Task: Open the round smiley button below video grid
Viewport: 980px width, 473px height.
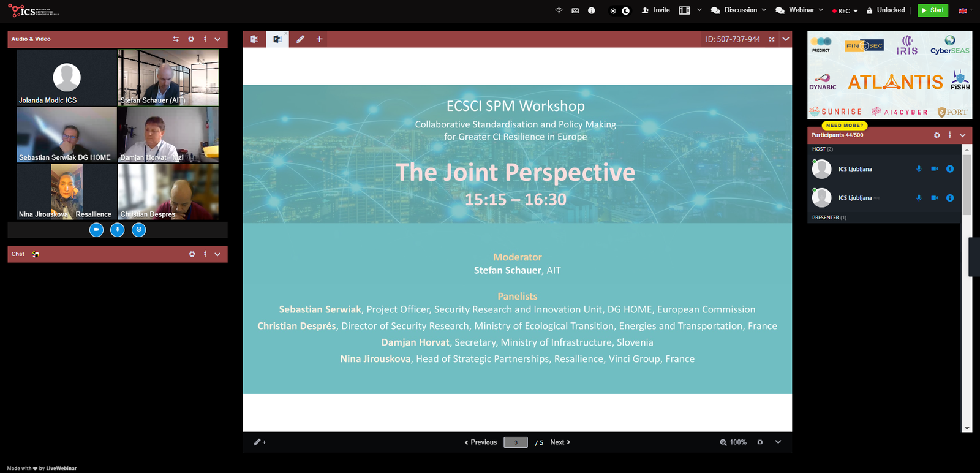Action: click(x=139, y=230)
